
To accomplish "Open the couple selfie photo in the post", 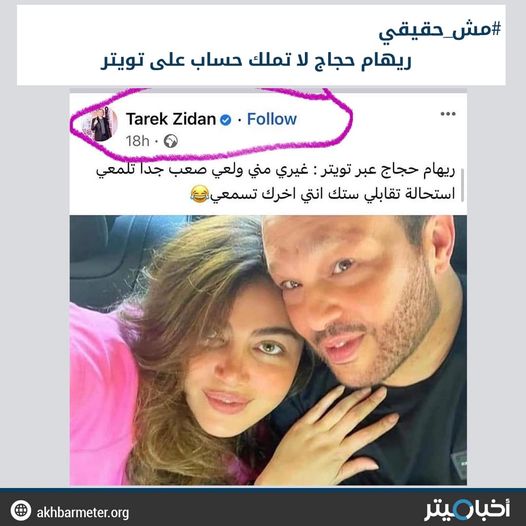I will point(268,350).
